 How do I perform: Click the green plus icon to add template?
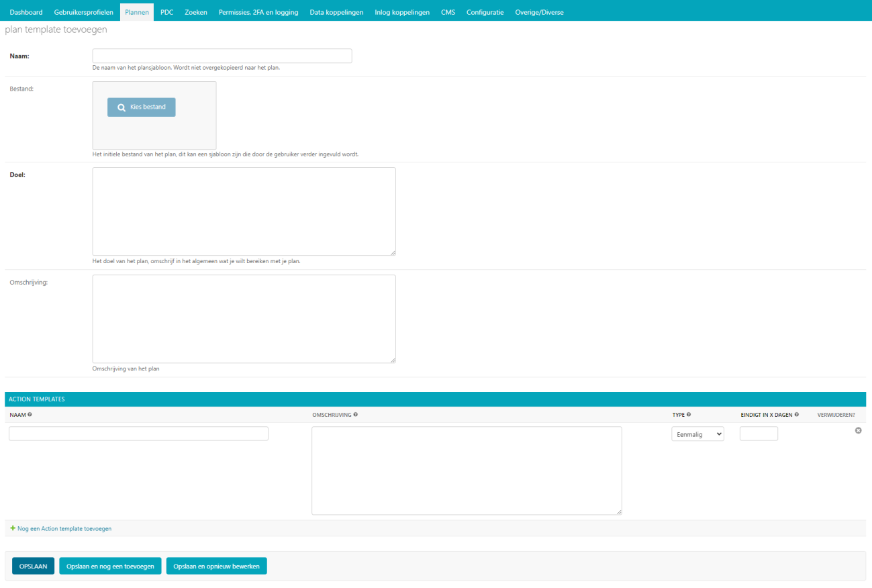(x=13, y=528)
